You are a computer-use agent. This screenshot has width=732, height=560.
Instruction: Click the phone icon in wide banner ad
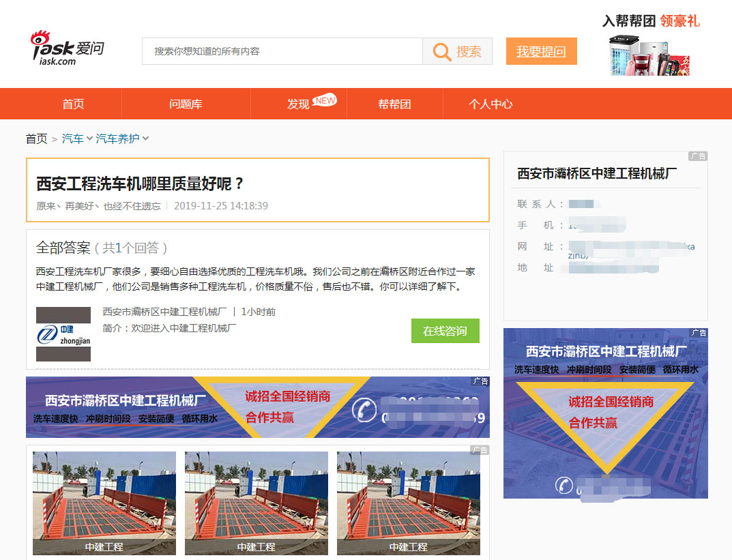pyautogui.click(x=364, y=410)
